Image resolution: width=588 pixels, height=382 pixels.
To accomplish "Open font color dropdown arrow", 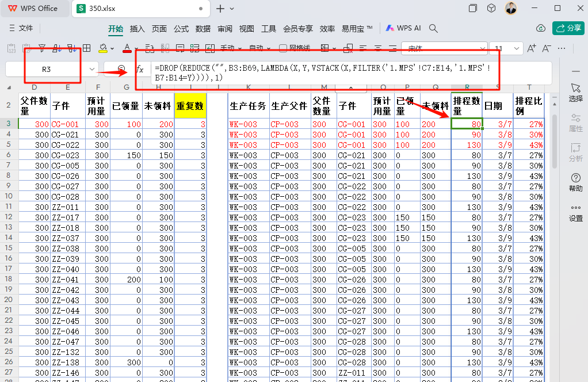I will point(136,49).
